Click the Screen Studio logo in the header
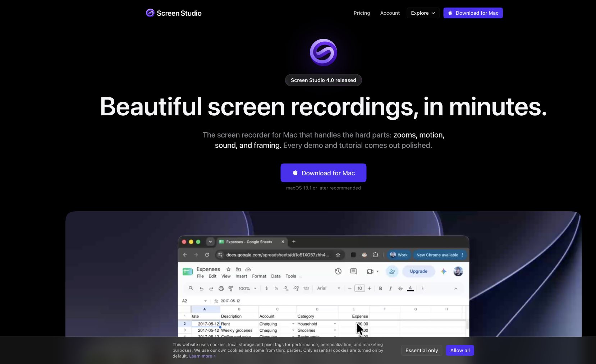 pos(174,13)
